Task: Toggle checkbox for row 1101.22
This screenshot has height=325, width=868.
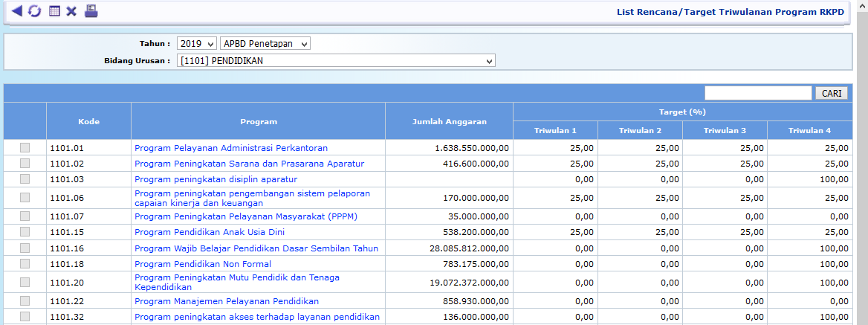Action: [25, 301]
